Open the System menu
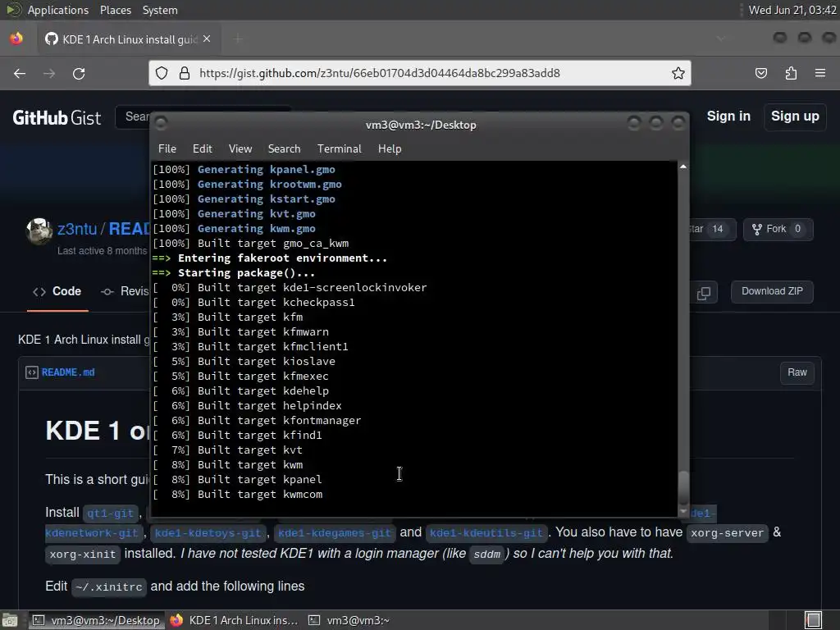 click(x=160, y=10)
